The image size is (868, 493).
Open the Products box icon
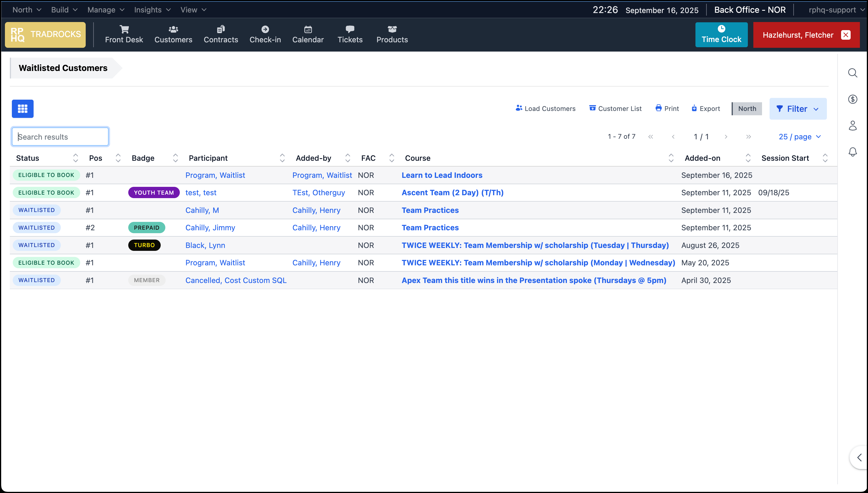pyautogui.click(x=392, y=30)
